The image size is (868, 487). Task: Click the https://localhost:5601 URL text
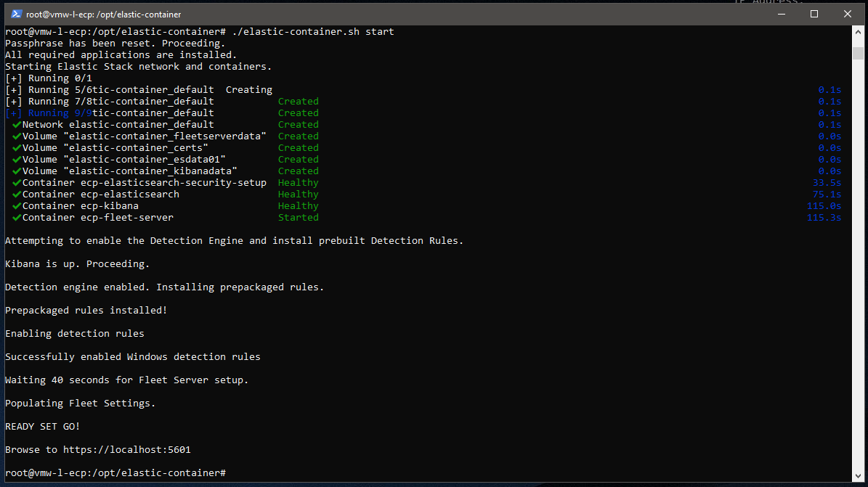click(126, 450)
